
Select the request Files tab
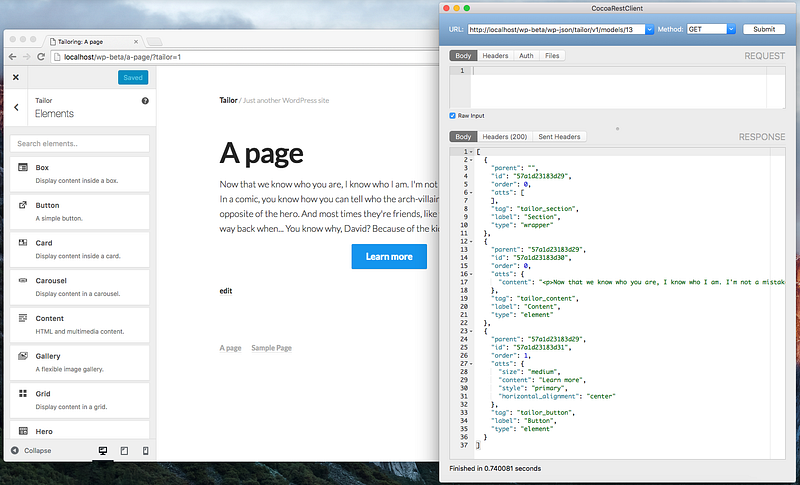[x=552, y=56]
